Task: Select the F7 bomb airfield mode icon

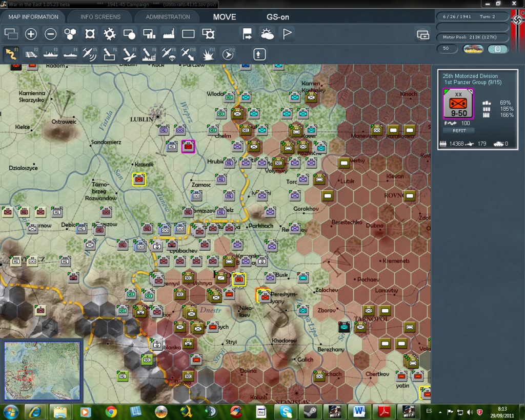Action: 129,54
